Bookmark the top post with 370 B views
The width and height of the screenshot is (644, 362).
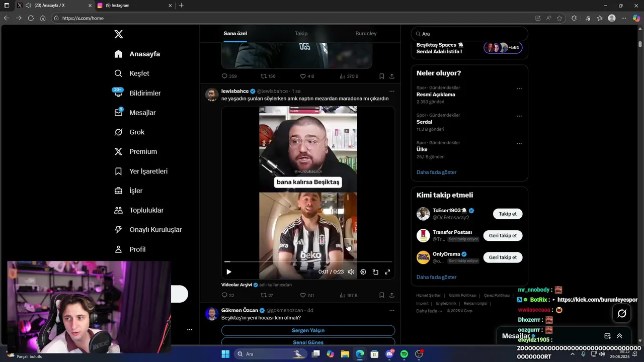point(382,76)
